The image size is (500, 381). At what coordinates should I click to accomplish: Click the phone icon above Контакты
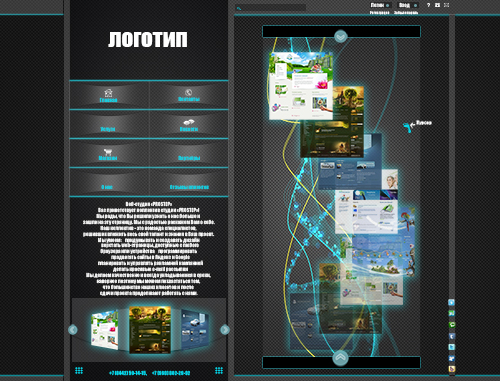[188, 92]
